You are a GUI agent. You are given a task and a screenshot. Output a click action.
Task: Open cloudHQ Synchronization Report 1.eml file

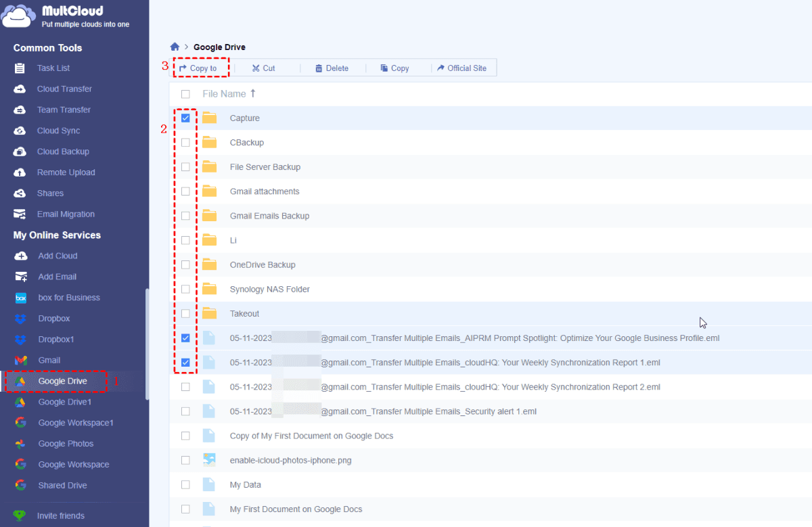coord(445,363)
